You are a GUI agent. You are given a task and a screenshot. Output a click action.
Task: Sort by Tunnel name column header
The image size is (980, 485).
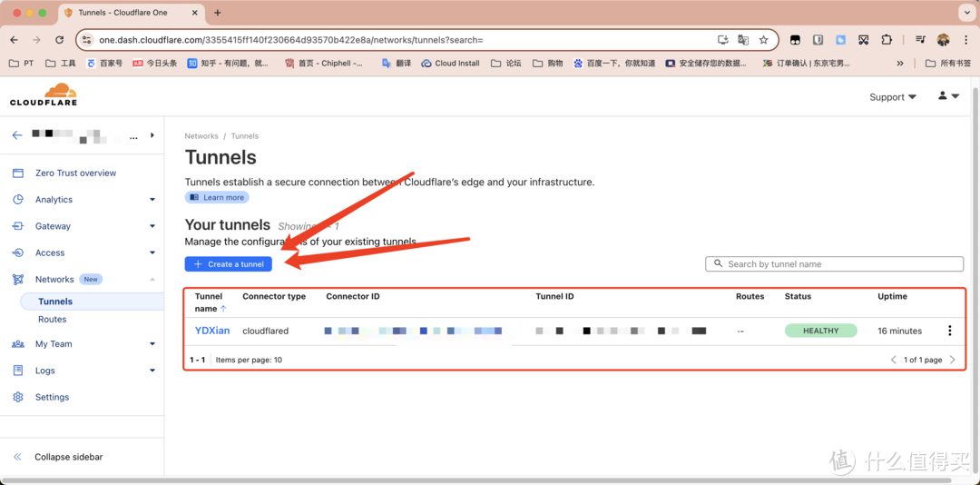[211, 302]
